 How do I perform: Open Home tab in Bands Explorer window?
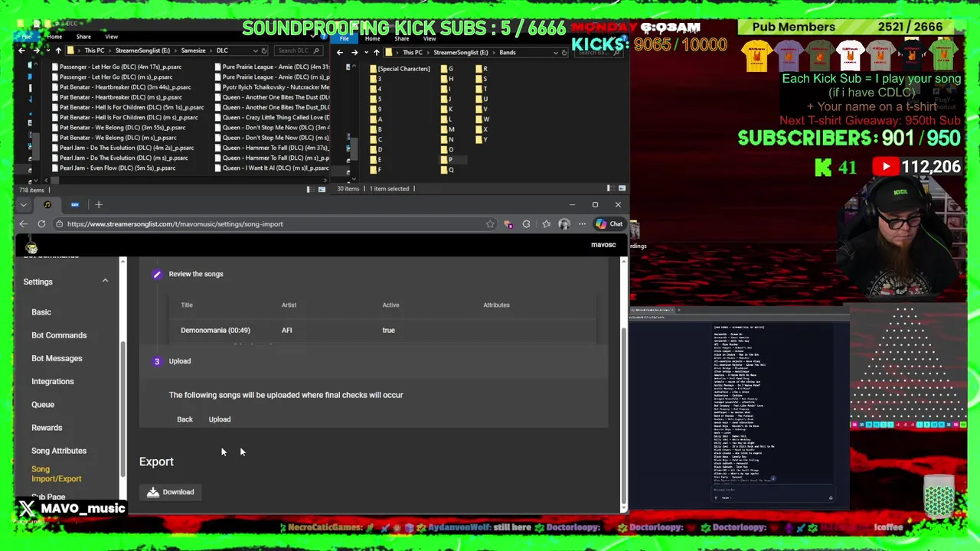click(372, 38)
